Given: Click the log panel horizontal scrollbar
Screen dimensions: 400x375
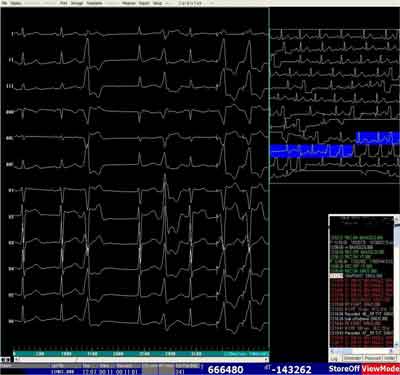Looking at the screenshot, I should pos(362,351).
